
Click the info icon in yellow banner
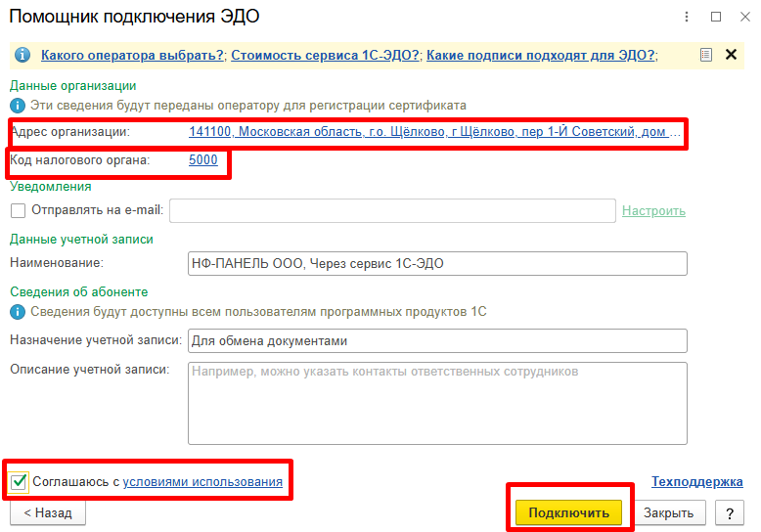point(22,55)
